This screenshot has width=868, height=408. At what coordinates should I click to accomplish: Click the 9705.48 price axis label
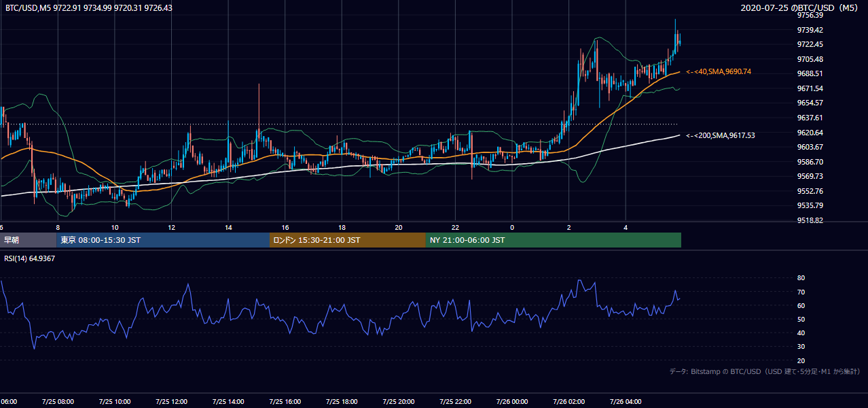click(x=810, y=59)
